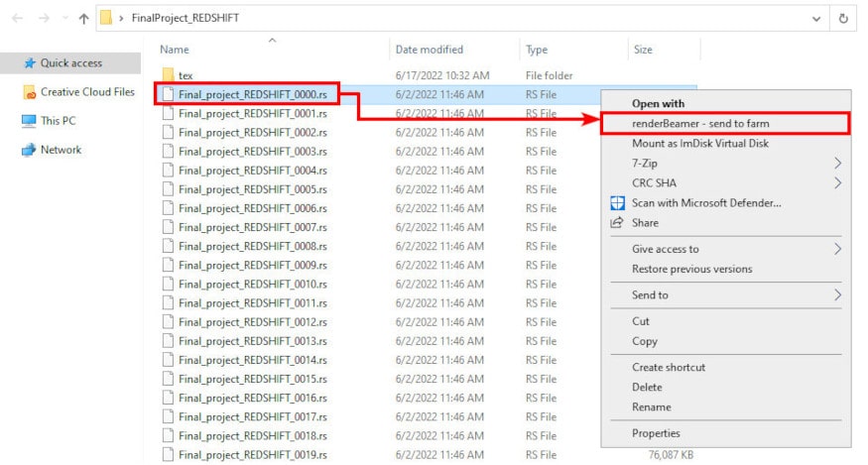Click file icon of Final_project_REDSHIFT_0005.rs

click(x=168, y=189)
